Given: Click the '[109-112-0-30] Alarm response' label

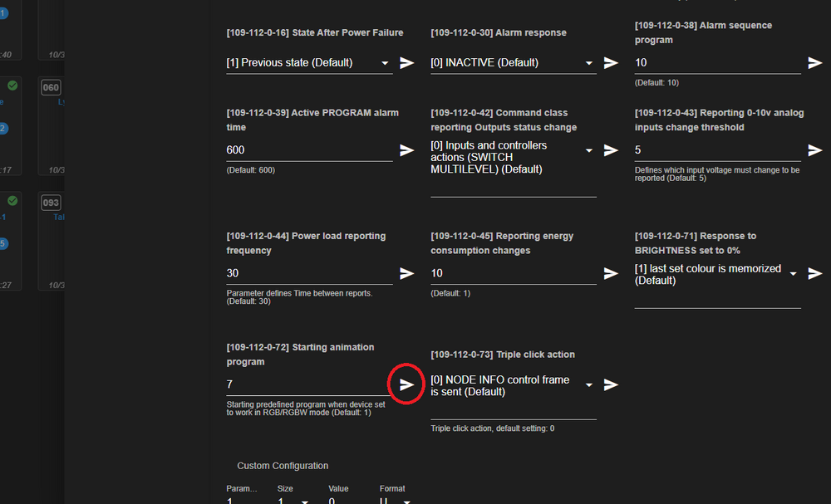Looking at the screenshot, I should [498, 33].
